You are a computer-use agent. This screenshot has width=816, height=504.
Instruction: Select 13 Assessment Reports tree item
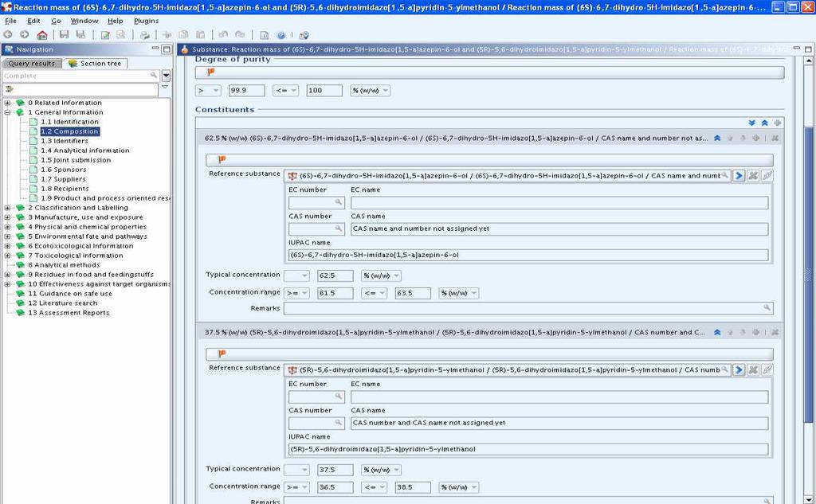(x=69, y=313)
